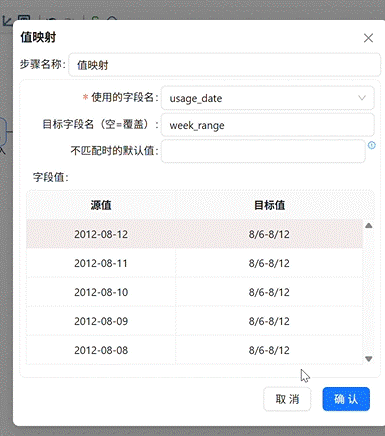Click the 目标字段名 week_range input
The height and width of the screenshot is (436, 385).
267,125
